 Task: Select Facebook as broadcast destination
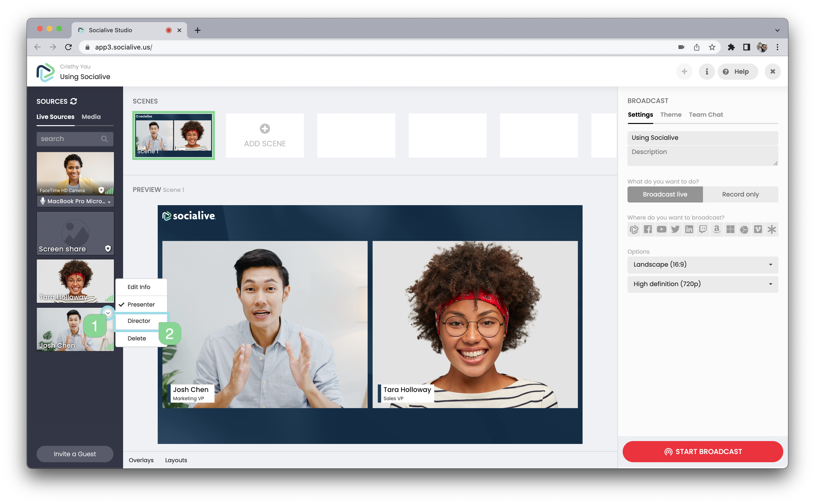(647, 229)
